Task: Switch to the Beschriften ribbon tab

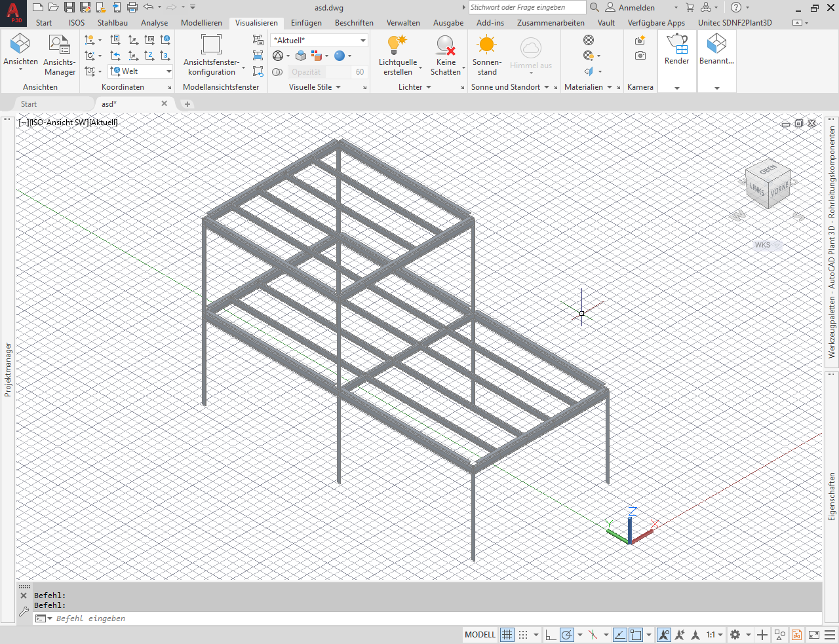Action: (x=354, y=22)
